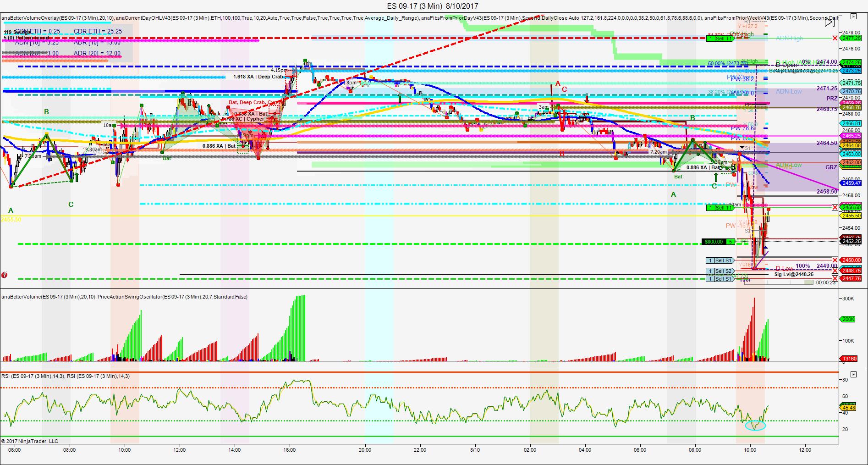Click the 8/10 date label on time axis

[x=475, y=450]
